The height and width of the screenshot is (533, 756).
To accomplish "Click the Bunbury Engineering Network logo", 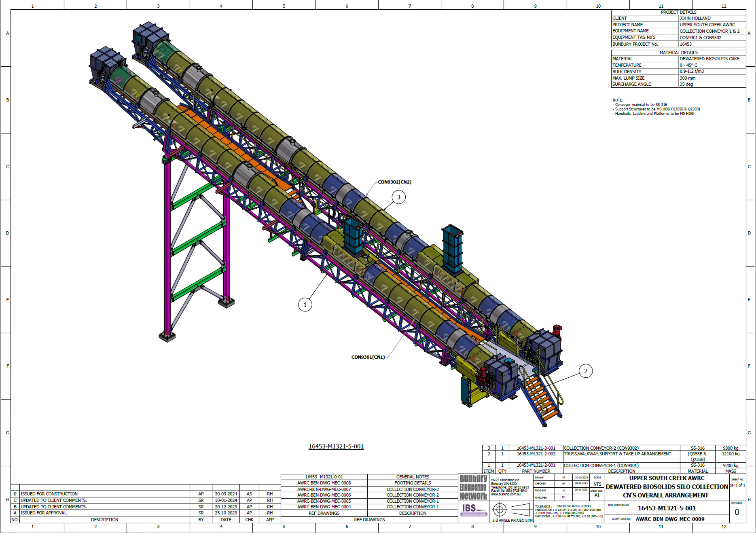I will (x=473, y=487).
